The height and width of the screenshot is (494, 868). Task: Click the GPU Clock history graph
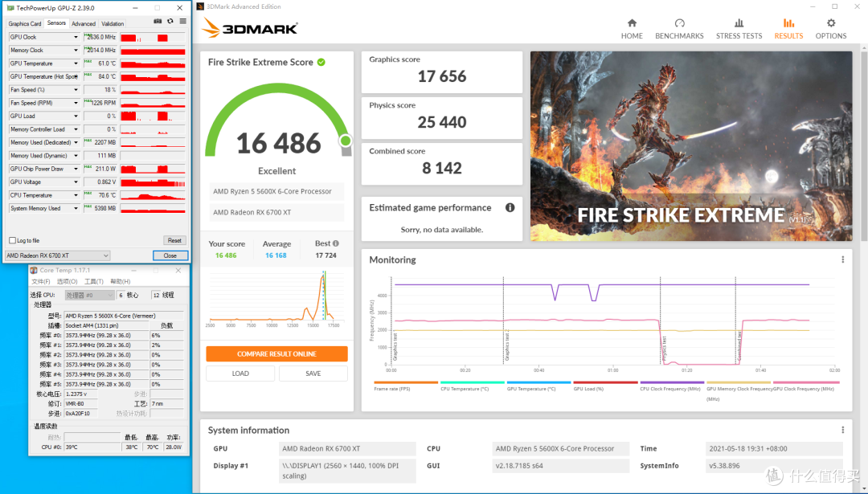pyautogui.click(x=153, y=37)
